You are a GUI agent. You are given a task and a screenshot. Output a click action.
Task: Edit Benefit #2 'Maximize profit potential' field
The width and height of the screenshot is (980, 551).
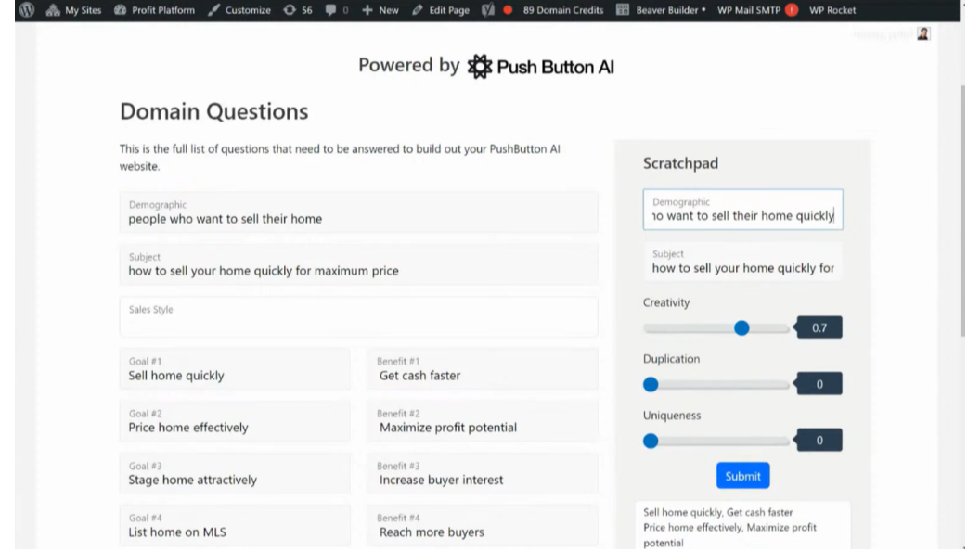point(483,421)
